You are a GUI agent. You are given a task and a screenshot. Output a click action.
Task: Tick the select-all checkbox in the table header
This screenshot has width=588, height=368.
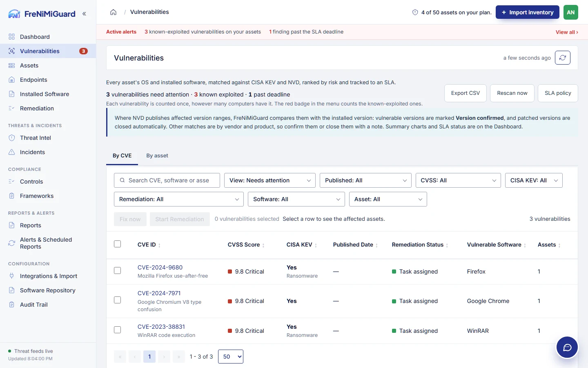point(118,244)
